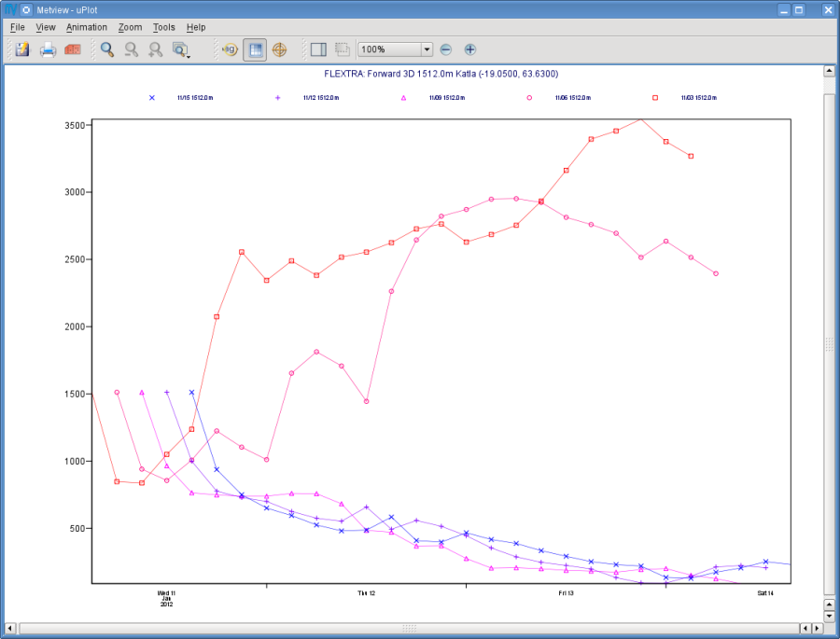This screenshot has width=840, height=639.
Task: Click the vertical scrollbar down arrow
Action: pos(829,616)
